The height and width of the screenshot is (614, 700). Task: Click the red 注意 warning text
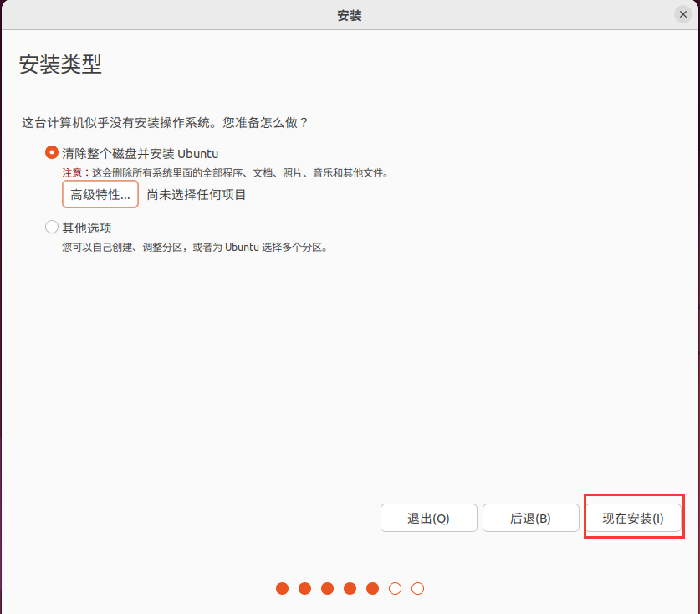tap(71, 173)
